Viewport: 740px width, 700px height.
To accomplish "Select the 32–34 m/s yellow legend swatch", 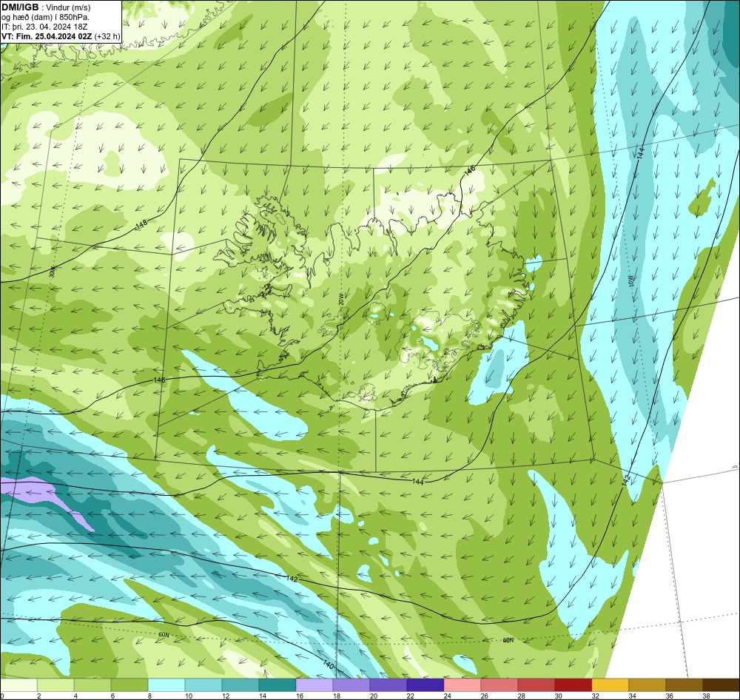I will click(x=610, y=685).
